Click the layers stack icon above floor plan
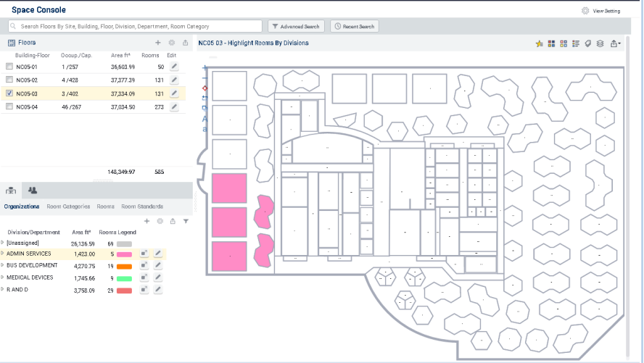The height and width of the screenshot is (363, 644). point(600,43)
